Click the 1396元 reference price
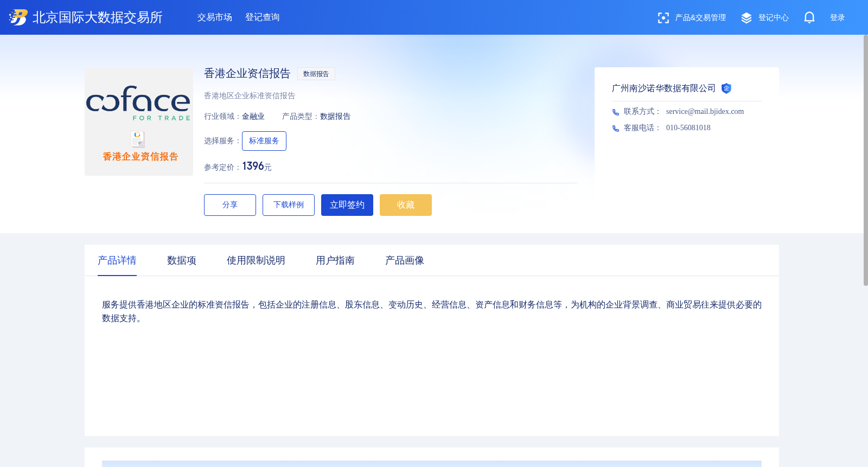Screen dimensions: 868x467 tap(257, 167)
